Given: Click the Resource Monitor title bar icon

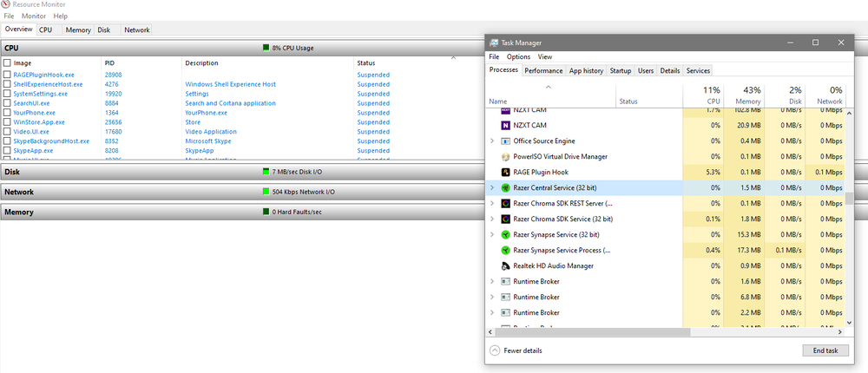Looking at the screenshot, I should coord(5,4).
